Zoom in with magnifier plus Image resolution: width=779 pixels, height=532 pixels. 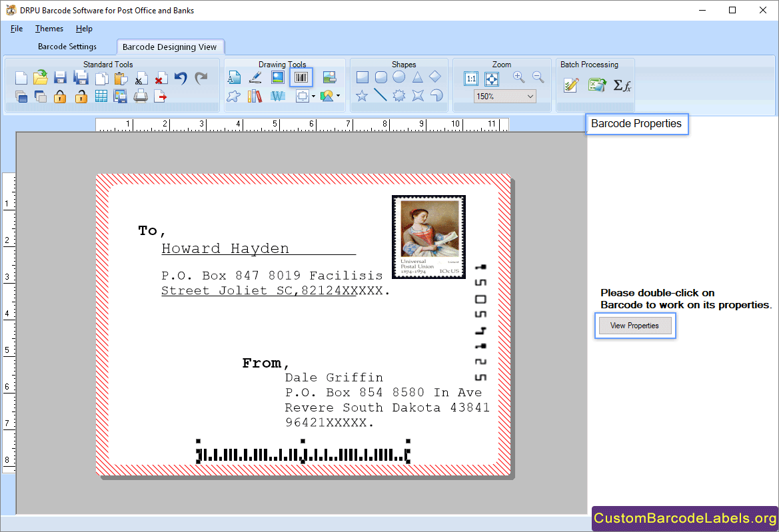coord(519,77)
